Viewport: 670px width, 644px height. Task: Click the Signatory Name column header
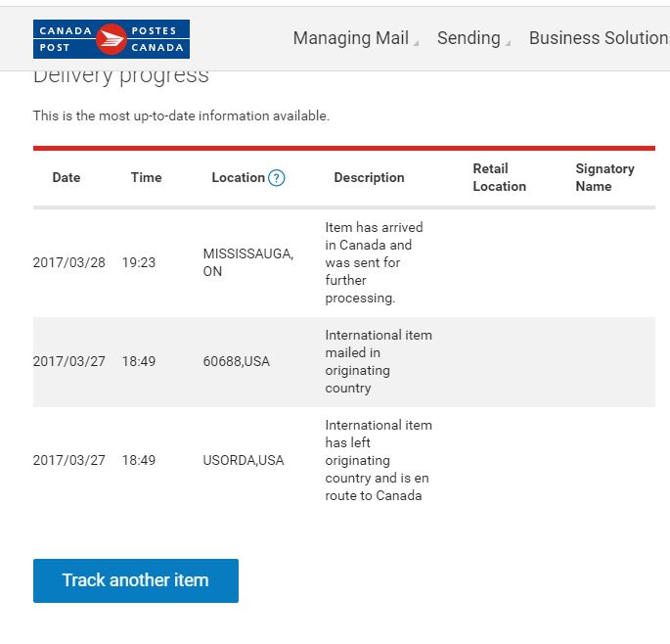point(604,177)
